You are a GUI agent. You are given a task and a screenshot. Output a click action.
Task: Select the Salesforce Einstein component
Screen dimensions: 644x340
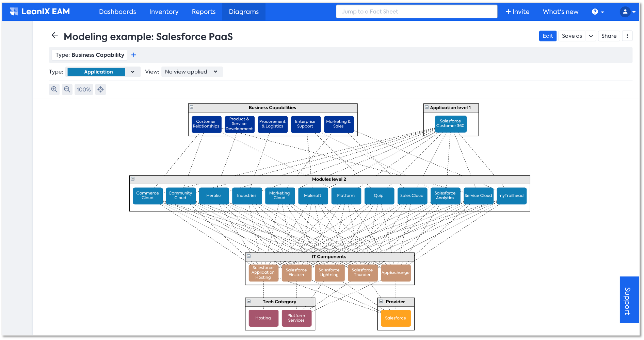point(296,273)
